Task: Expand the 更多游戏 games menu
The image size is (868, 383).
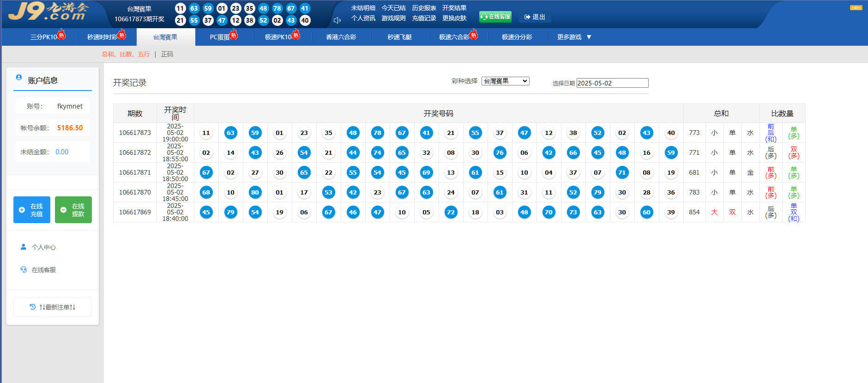Action: [574, 37]
